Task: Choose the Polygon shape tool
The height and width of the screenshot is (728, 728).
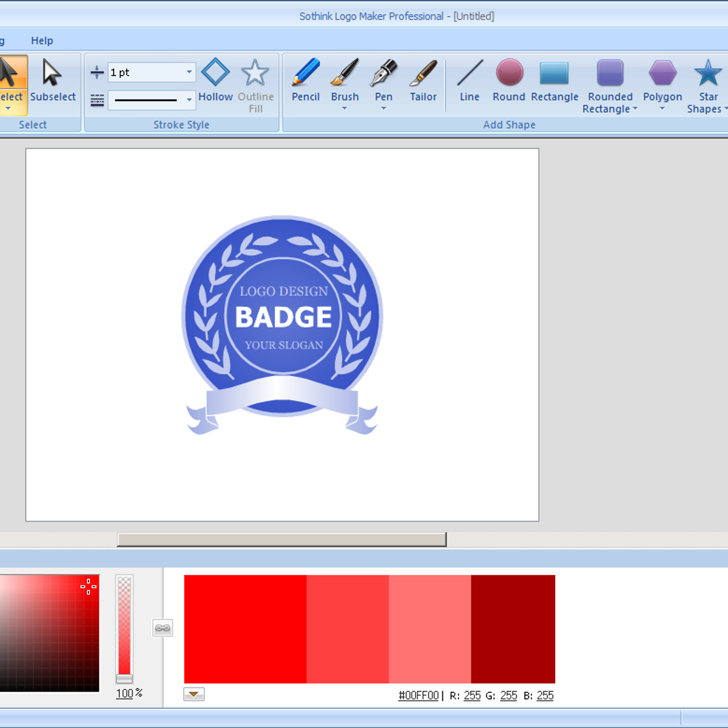Action: click(662, 81)
